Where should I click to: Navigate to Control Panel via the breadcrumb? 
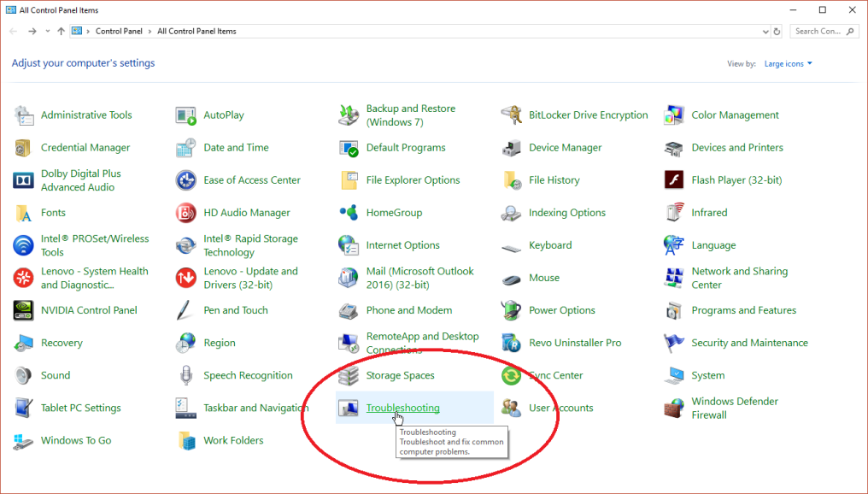[x=120, y=31]
